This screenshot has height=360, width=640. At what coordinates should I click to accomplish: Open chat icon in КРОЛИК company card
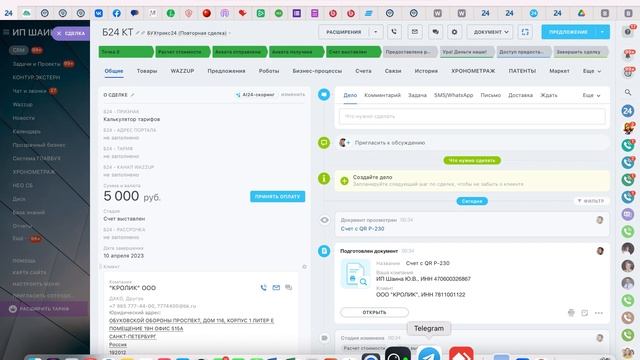tap(289, 288)
